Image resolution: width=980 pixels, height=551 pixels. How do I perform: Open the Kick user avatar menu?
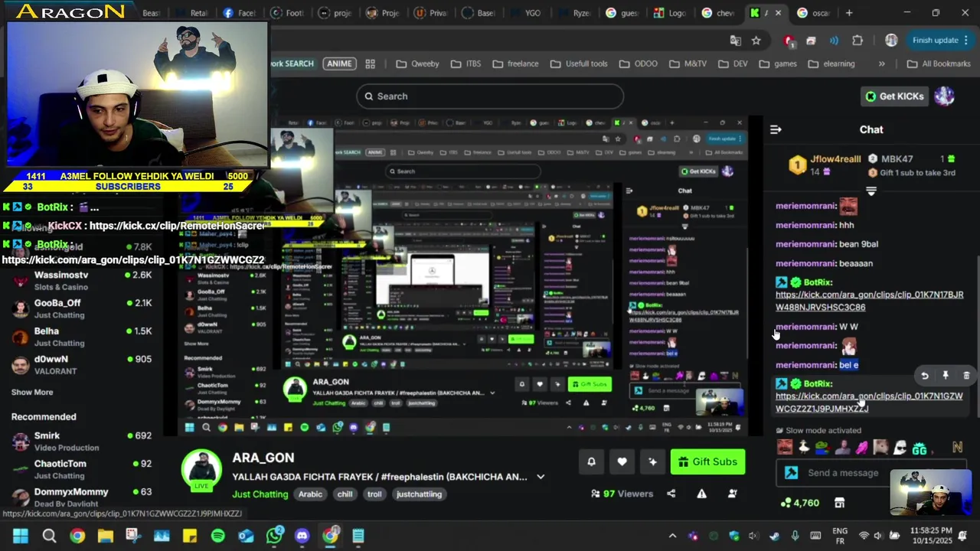coord(944,96)
